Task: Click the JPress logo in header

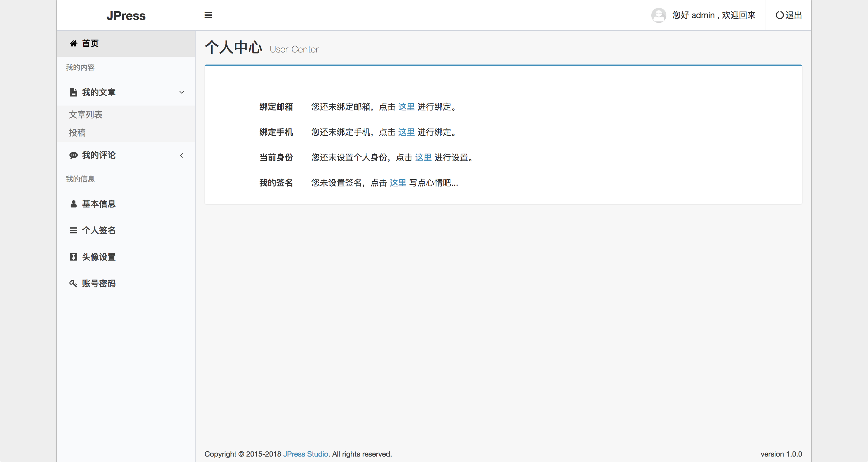Action: pos(126,16)
